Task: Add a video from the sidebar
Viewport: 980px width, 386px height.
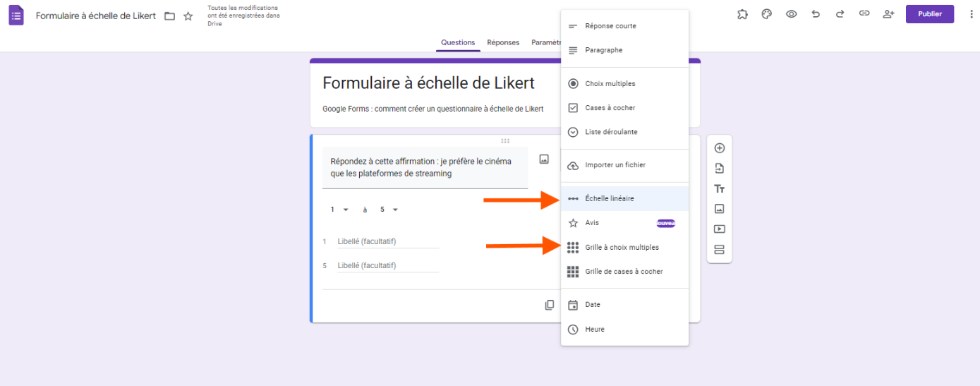Action: (x=720, y=229)
